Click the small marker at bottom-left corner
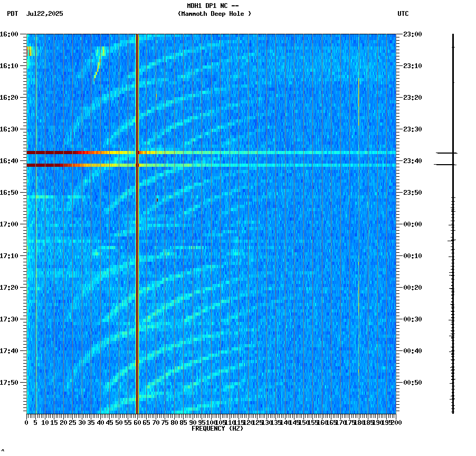This screenshot has width=476, height=456. [3, 451]
